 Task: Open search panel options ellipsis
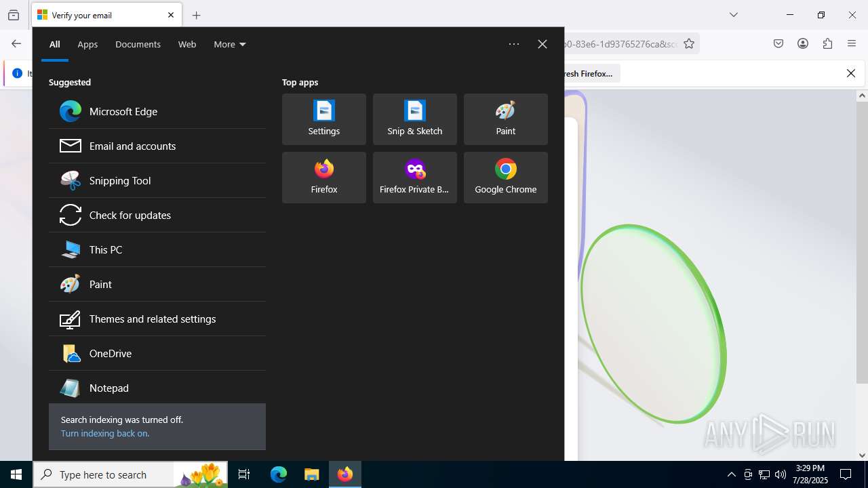tap(514, 44)
